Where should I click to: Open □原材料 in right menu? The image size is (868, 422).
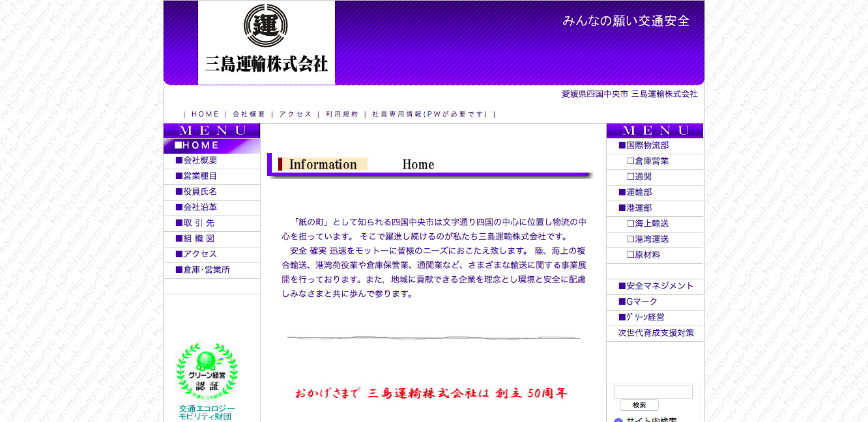655,255
